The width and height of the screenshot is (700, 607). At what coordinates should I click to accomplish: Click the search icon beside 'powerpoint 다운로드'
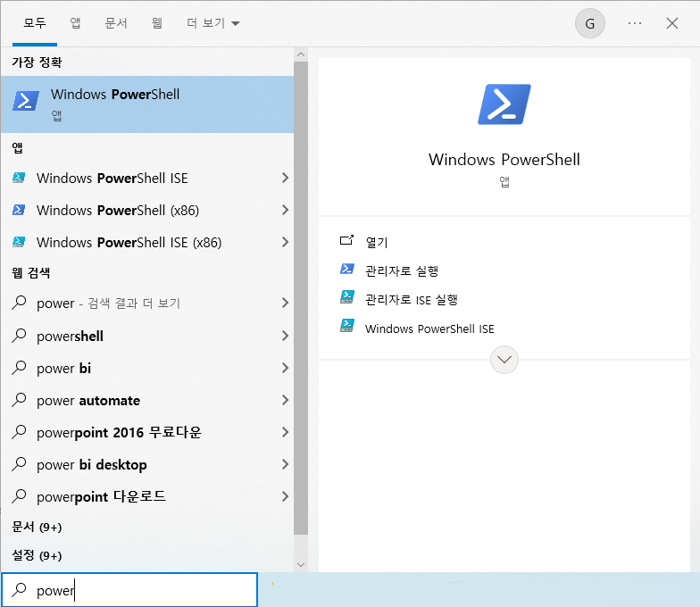(x=19, y=496)
